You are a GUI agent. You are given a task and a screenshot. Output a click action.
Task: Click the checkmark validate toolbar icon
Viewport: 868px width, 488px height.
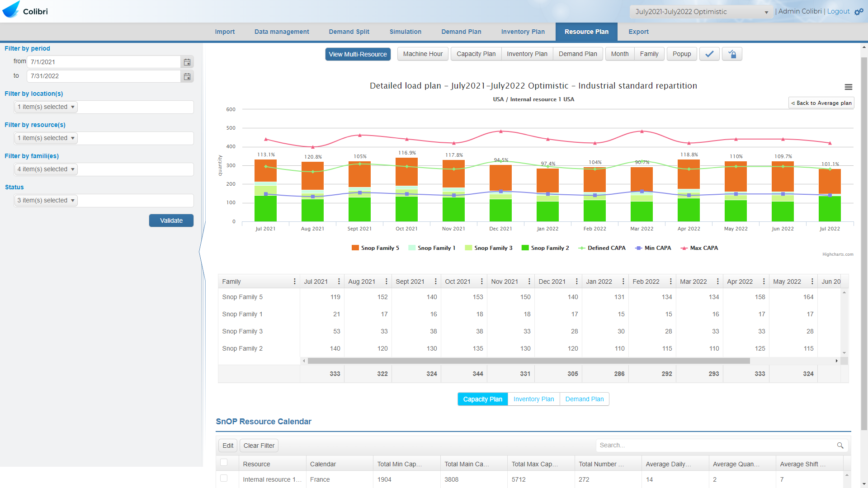click(709, 54)
